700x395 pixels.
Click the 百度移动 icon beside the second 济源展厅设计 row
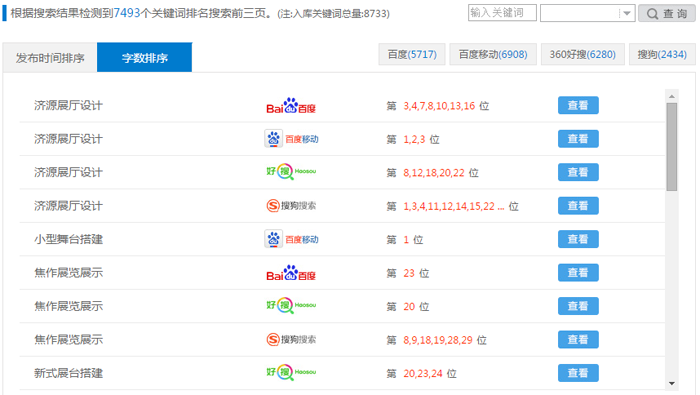tap(291, 139)
